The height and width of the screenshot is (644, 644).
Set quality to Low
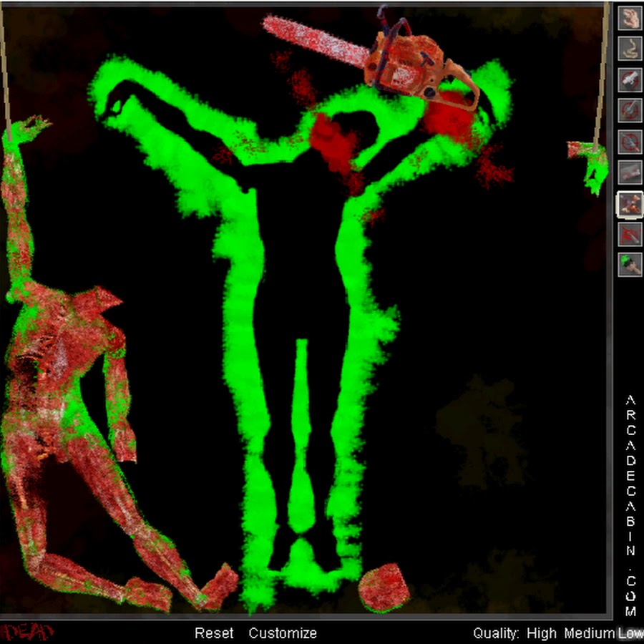pyautogui.click(x=630, y=633)
